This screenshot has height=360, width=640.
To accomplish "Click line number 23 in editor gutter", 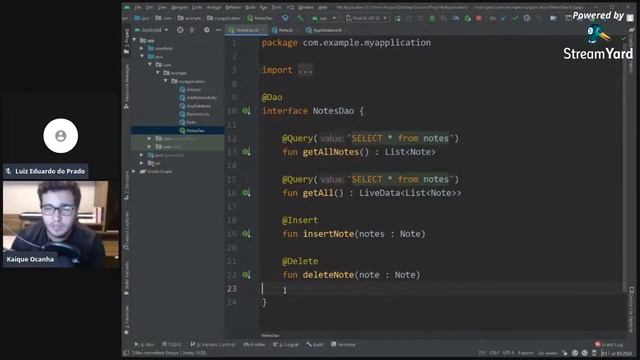I will 232,289.
